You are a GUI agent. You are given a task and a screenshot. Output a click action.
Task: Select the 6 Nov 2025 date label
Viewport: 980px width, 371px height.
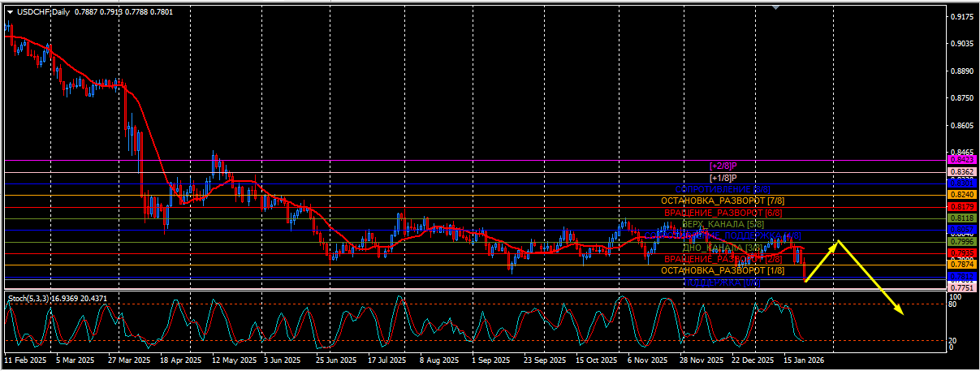pos(649,359)
